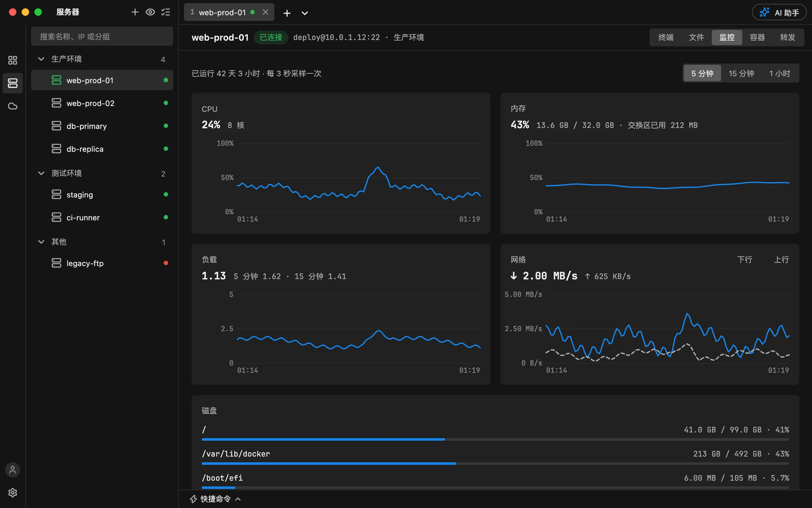This screenshot has width=812, height=508.
Task: Switch to the 文件 tab
Action: 696,37
